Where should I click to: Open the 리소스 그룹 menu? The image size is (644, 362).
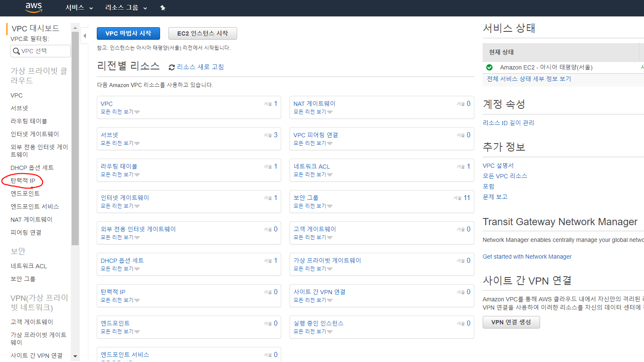(x=126, y=8)
